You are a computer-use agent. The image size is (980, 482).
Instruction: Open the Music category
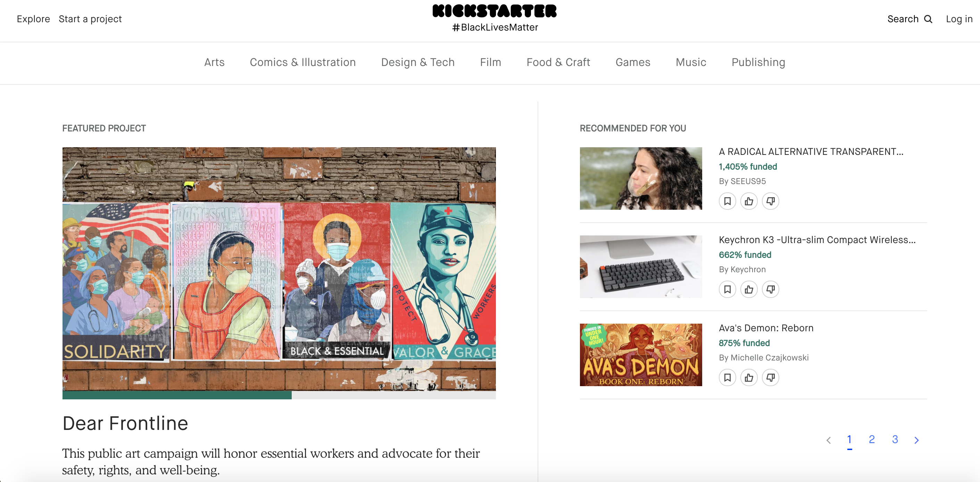click(691, 63)
